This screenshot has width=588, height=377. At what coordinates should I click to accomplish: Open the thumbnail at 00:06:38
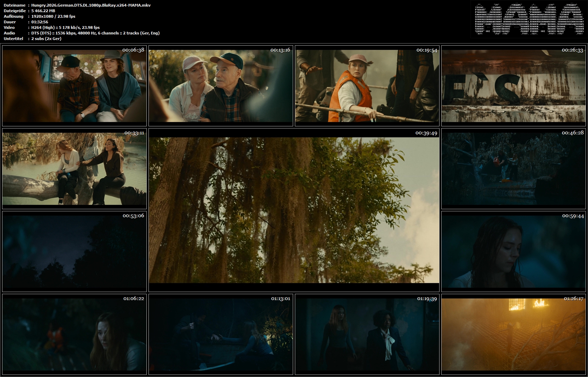point(74,86)
